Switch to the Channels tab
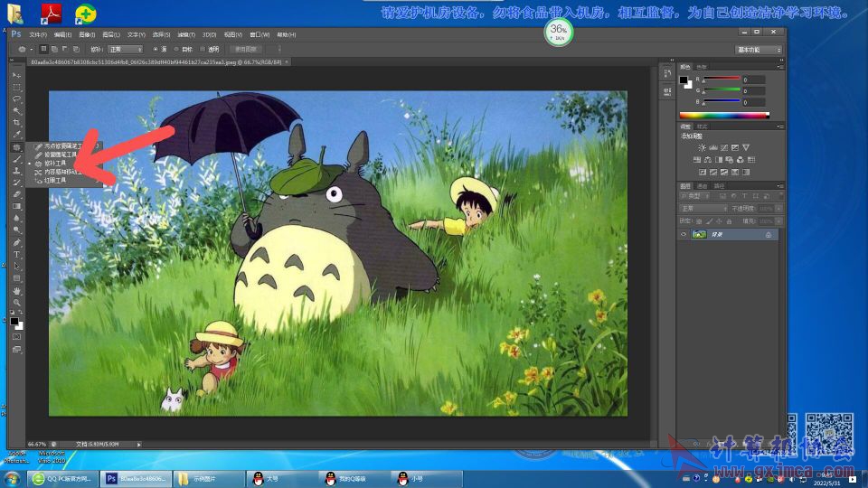 coord(702,186)
